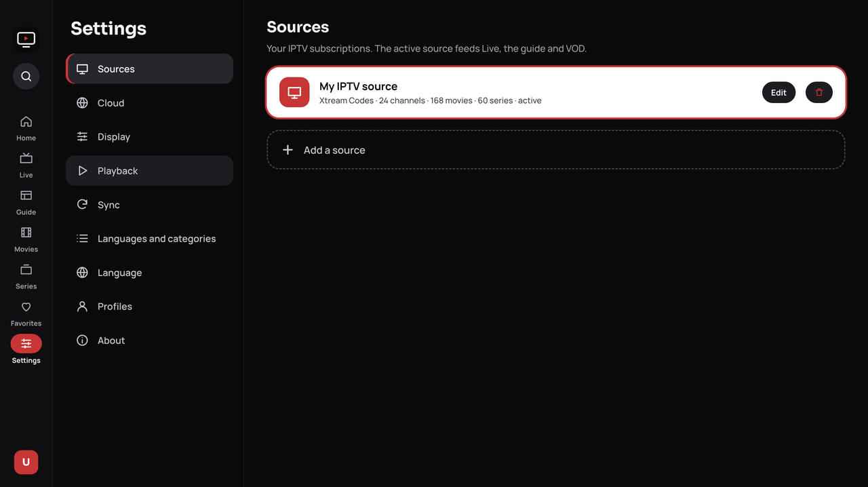Open Profiles settings
This screenshot has height=487, width=868.
[149, 306]
